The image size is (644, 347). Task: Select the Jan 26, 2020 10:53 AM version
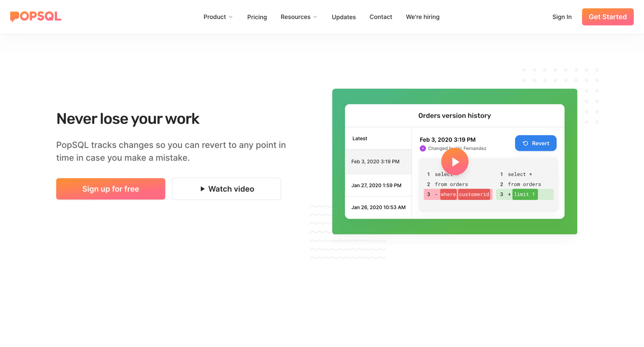click(x=378, y=208)
